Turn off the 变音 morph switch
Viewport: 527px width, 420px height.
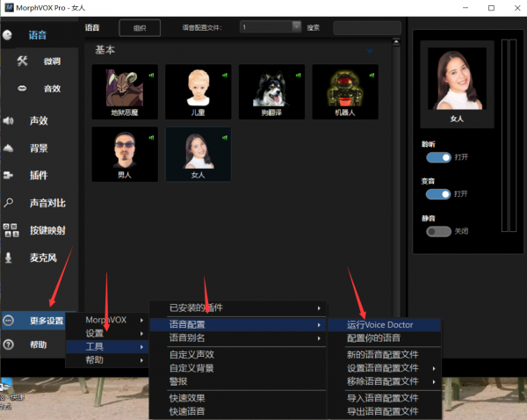coord(438,194)
